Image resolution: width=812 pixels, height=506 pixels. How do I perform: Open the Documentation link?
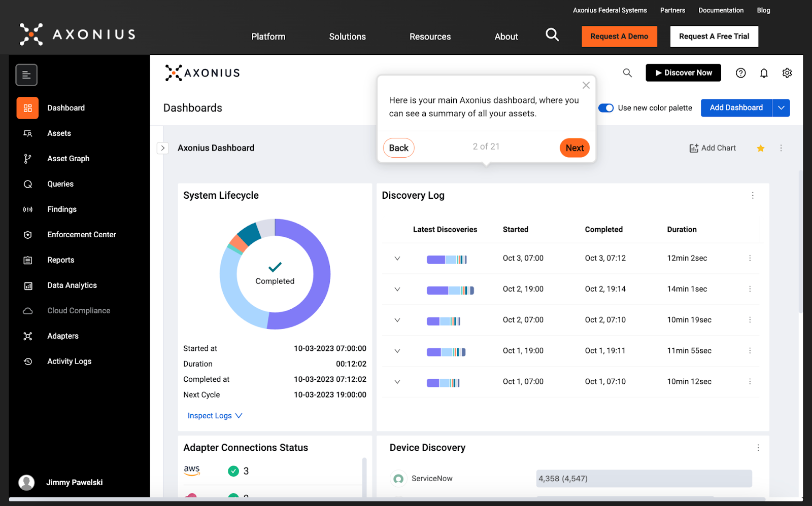pos(721,10)
